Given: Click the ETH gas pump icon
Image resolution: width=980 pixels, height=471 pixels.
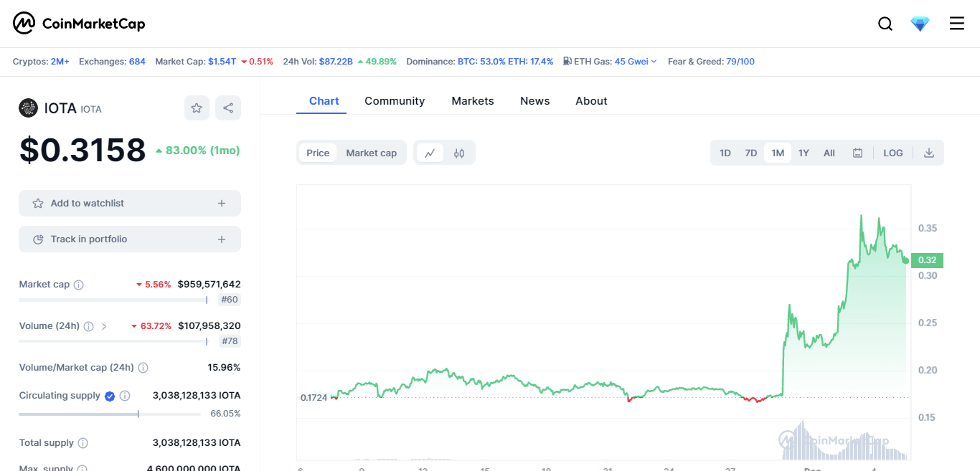Looking at the screenshot, I should pyautogui.click(x=567, y=62).
